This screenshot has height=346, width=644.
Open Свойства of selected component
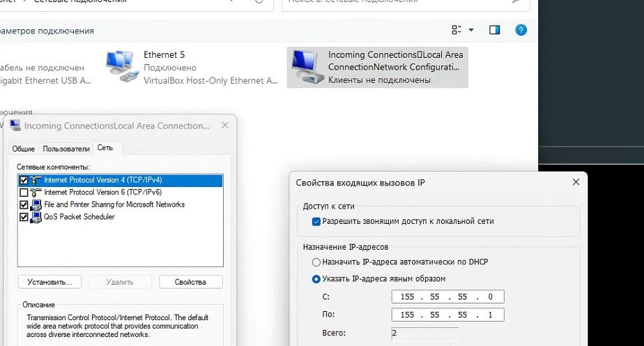[x=190, y=282]
